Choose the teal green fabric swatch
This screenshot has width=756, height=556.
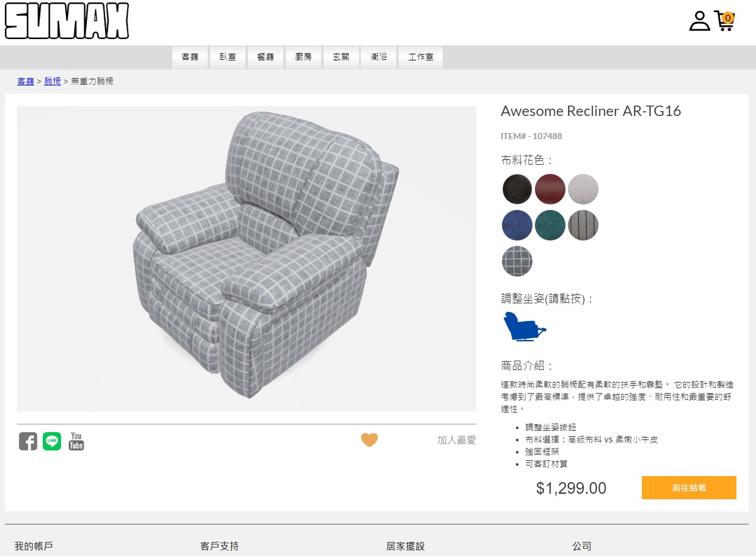550,225
